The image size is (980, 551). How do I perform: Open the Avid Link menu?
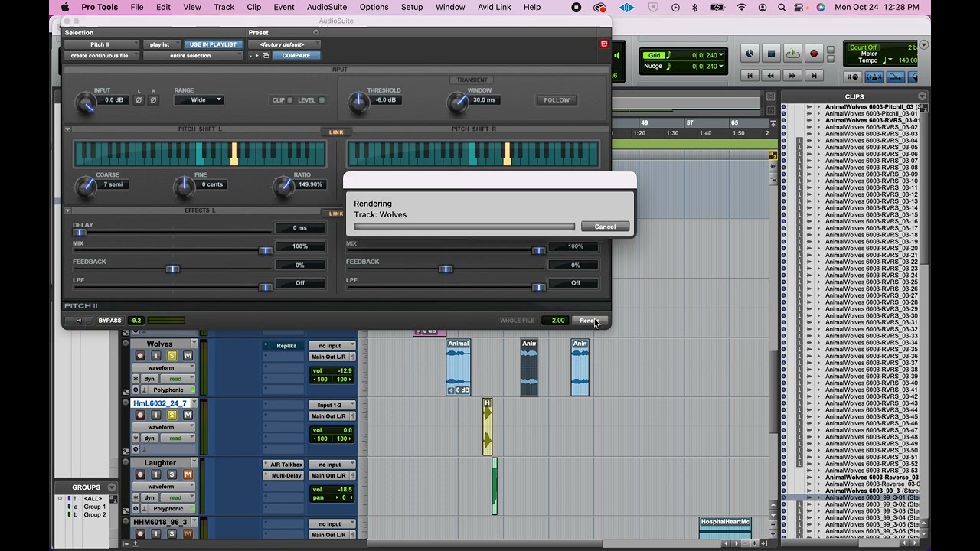tap(494, 7)
